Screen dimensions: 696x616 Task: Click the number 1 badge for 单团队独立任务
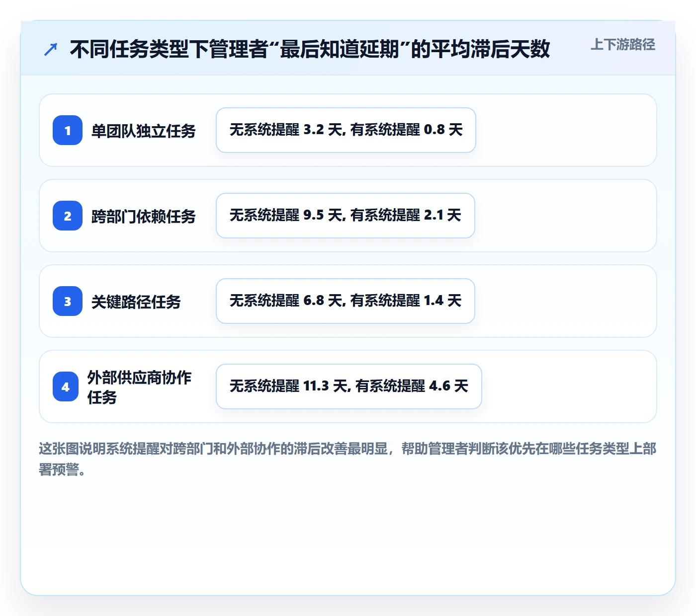[68, 130]
